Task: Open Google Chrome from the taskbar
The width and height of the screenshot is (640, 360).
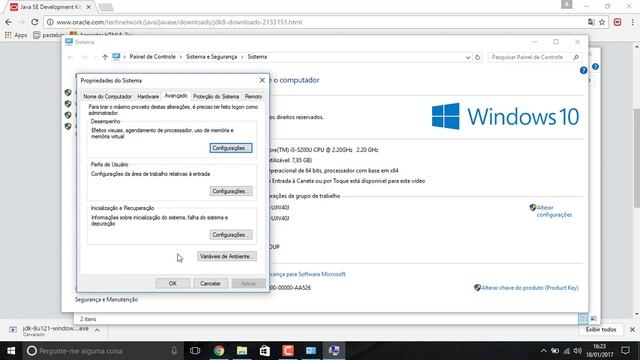Action: [219, 351]
